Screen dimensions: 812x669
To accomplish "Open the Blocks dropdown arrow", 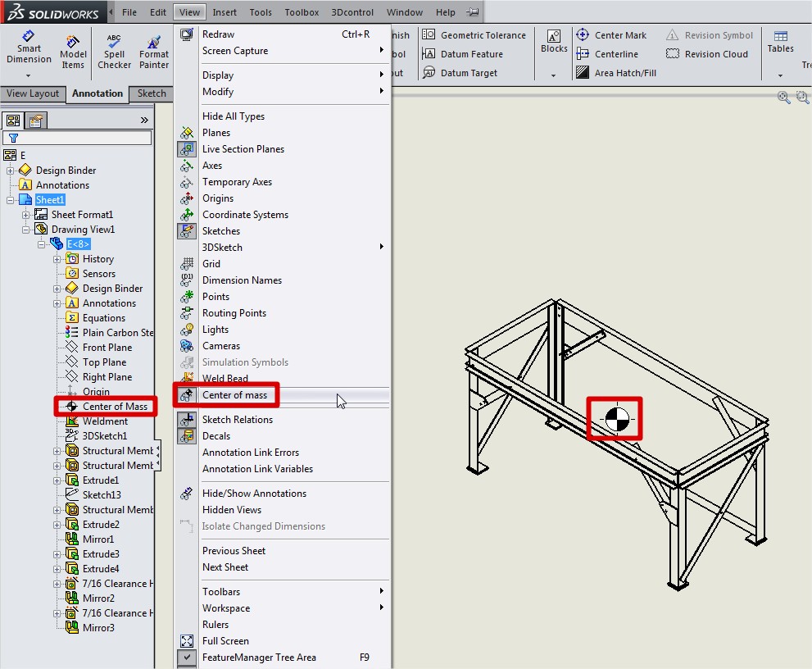I will (554, 75).
